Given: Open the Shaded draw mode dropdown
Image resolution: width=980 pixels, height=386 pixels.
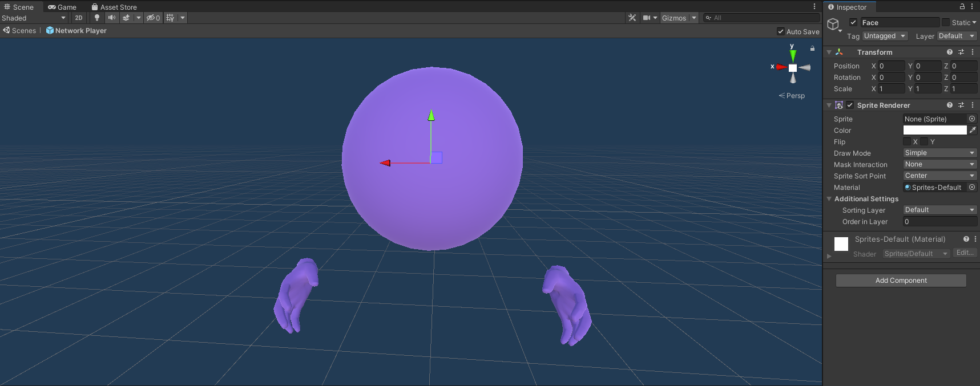Looking at the screenshot, I should [34, 18].
